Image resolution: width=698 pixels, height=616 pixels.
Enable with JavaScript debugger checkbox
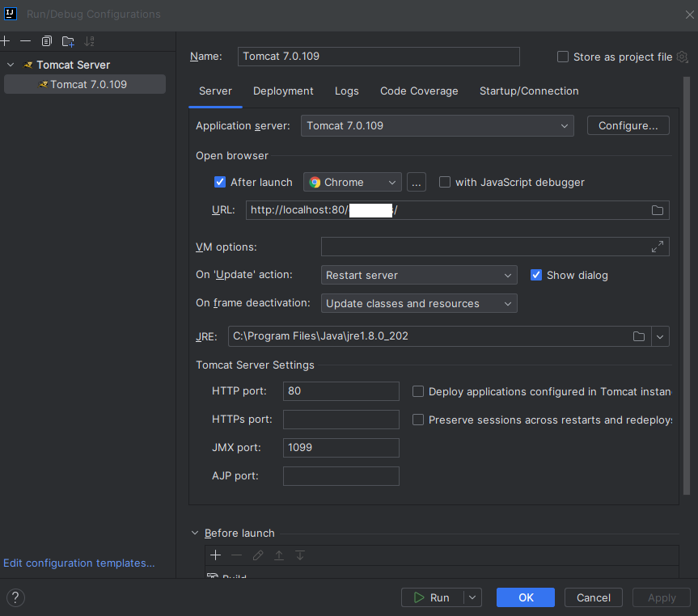point(445,182)
